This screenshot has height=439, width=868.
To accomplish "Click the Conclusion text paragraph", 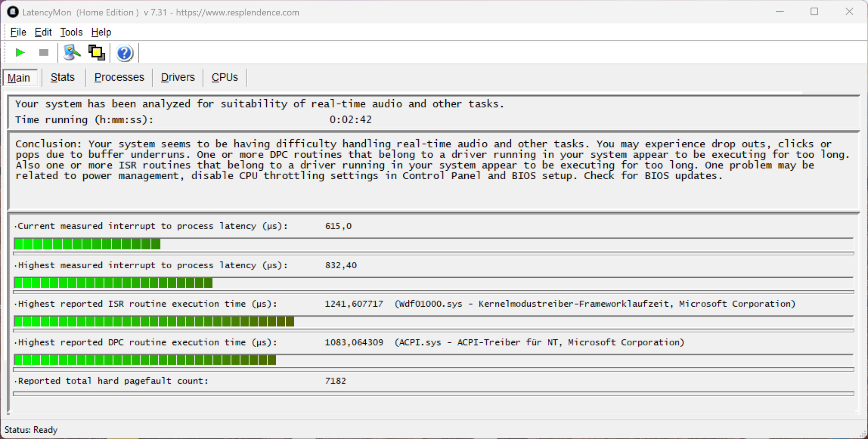I will pos(433,160).
